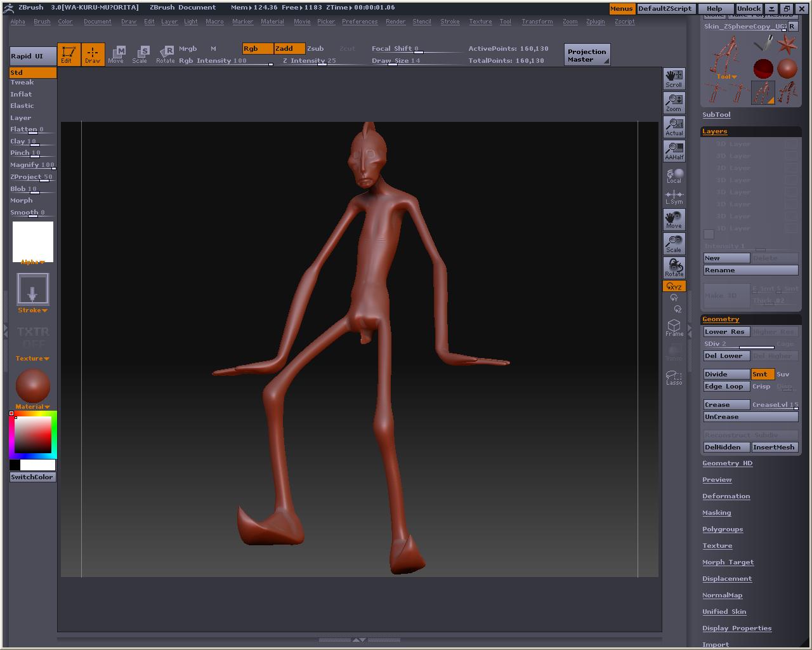Image resolution: width=812 pixels, height=650 pixels.
Task: Select the Rotate navigation icon in right shelf
Action: click(674, 268)
